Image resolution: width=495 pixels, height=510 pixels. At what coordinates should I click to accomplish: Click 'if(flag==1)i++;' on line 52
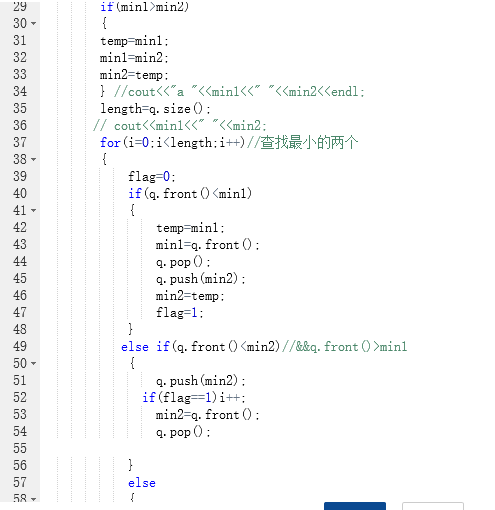coord(194,398)
